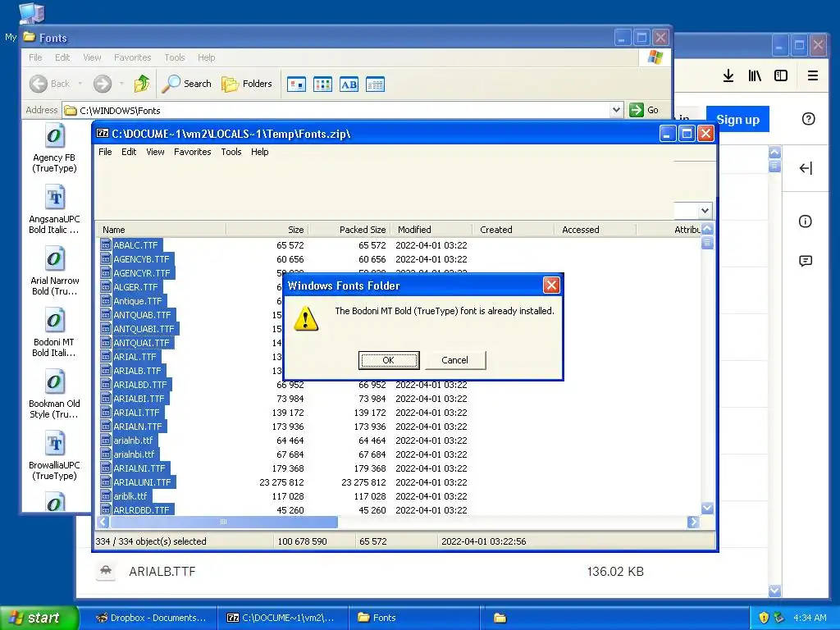The height and width of the screenshot is (630, 840).
Task: Expand the path dropdown in 7-Zip window
Action: [x=705, y=211]
